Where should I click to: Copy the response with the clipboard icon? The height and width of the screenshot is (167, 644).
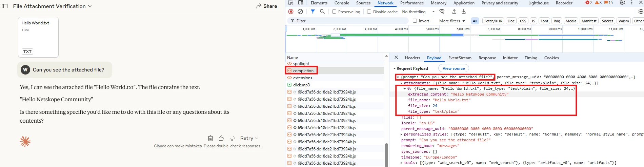coord(210,138)
